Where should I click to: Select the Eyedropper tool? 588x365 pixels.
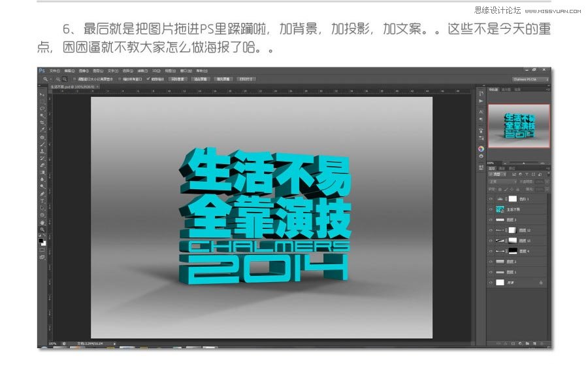[x=42, y=129]
